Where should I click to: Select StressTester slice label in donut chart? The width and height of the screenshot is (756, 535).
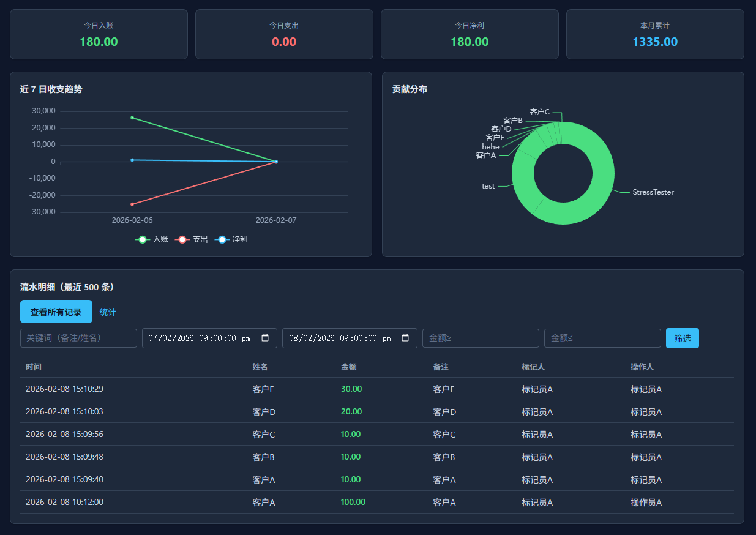point(653,192)
